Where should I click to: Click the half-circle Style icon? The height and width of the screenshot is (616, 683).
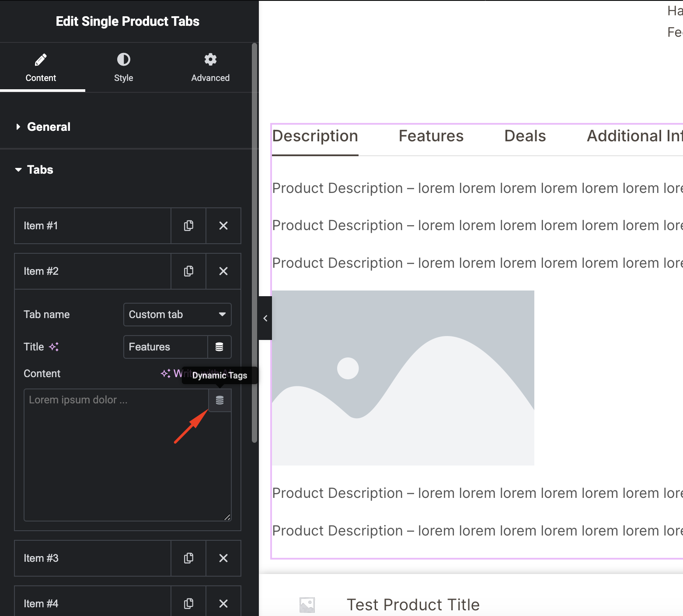click(124, 59)
